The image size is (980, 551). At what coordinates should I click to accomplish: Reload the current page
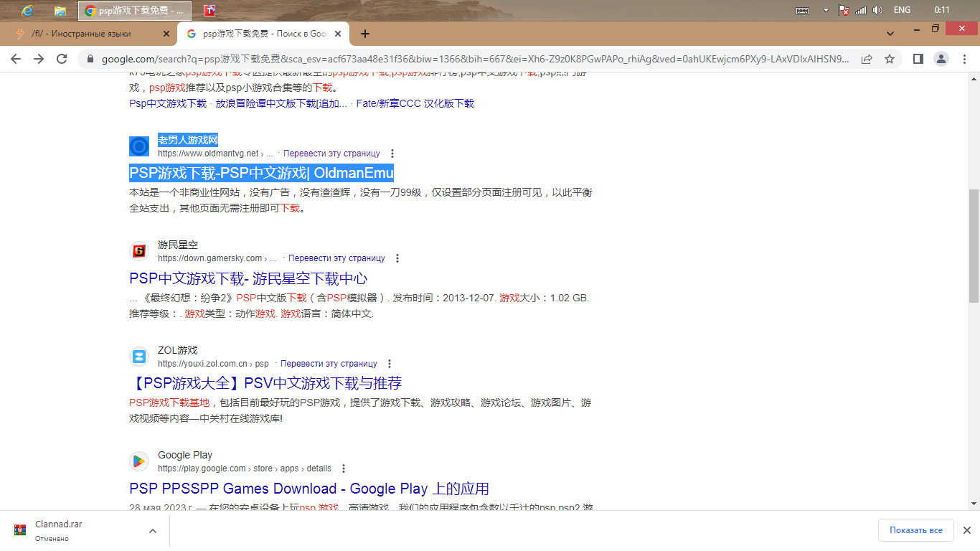pos(62,59)
